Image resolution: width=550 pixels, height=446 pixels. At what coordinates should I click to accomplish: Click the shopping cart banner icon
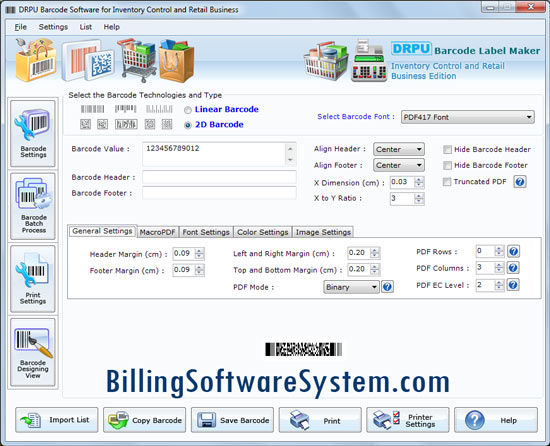click(x=138, y=60)
